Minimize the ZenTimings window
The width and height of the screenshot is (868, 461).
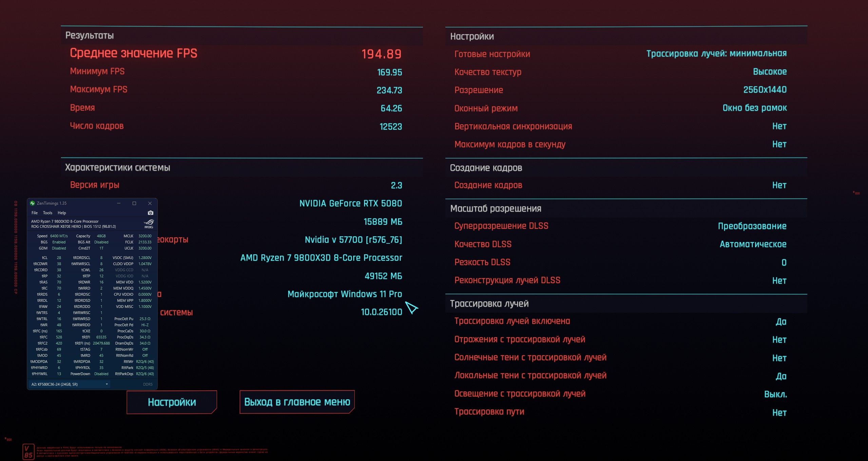point(119,203)
